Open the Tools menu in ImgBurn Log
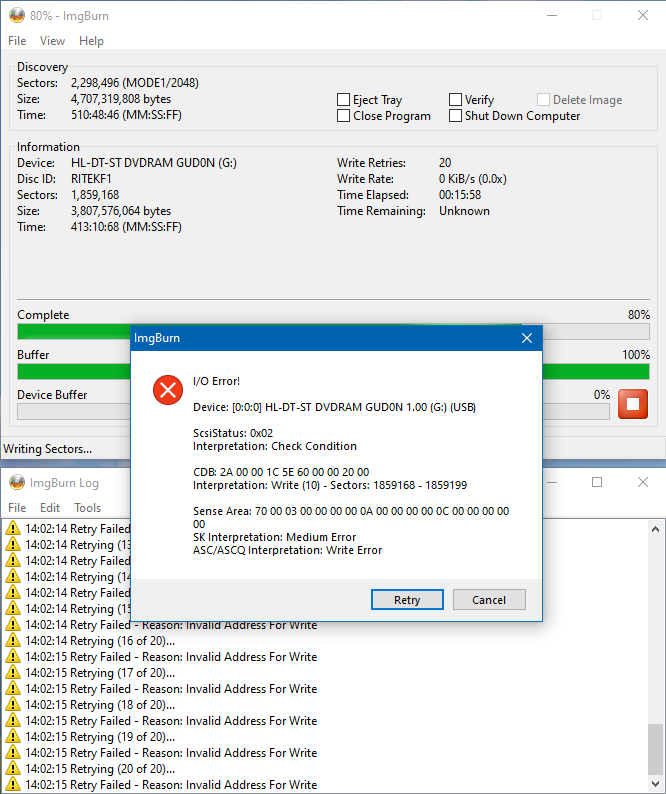 (x=88, y=508)
